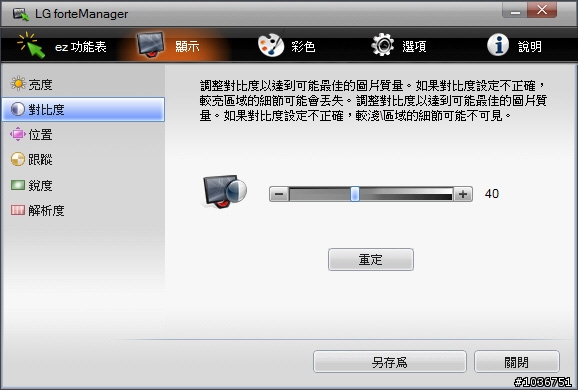Click the gear options icon
The height and width of the screenshot is (390, 578).
coord(383,45)
